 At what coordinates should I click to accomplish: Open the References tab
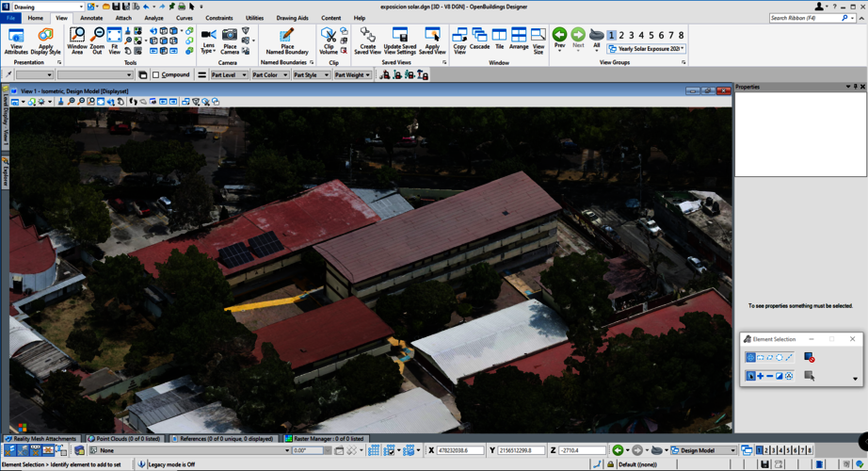(x=222, y=438)
